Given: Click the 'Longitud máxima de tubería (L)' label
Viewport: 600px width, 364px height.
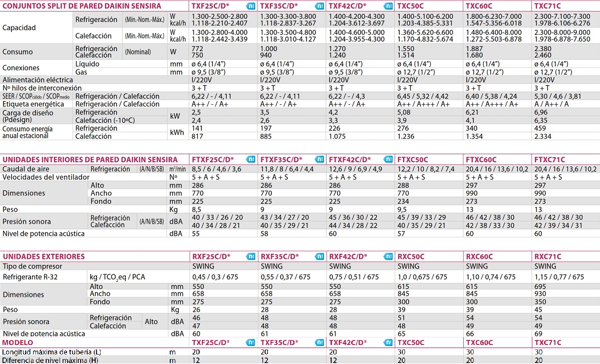Looking at the screenshot, I should [x=52, y=352].
